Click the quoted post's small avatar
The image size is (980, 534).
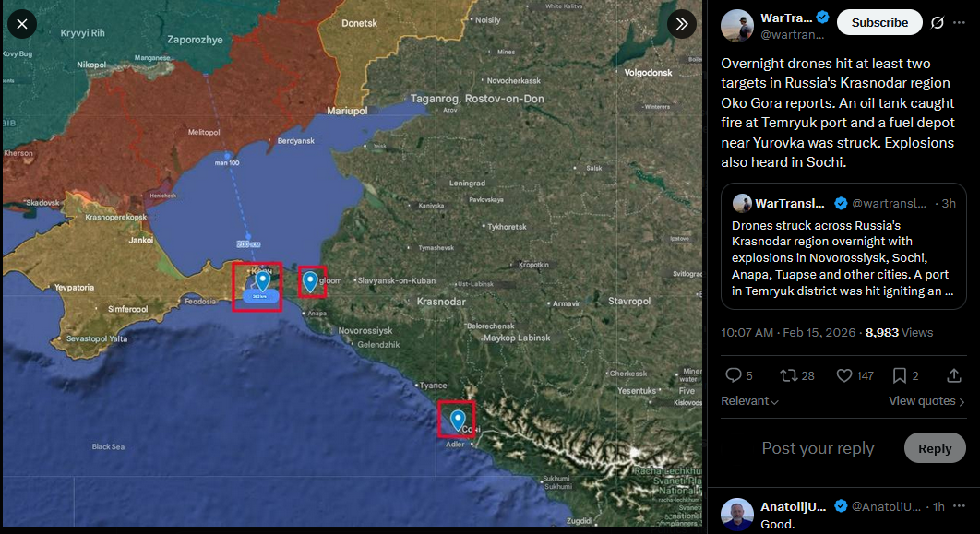click(x=742, y=203)
